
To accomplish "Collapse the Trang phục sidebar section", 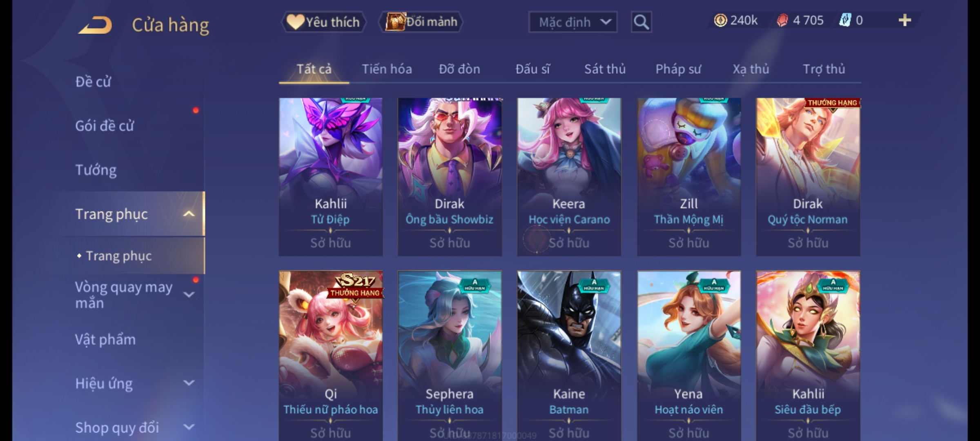I will point(189,214).
